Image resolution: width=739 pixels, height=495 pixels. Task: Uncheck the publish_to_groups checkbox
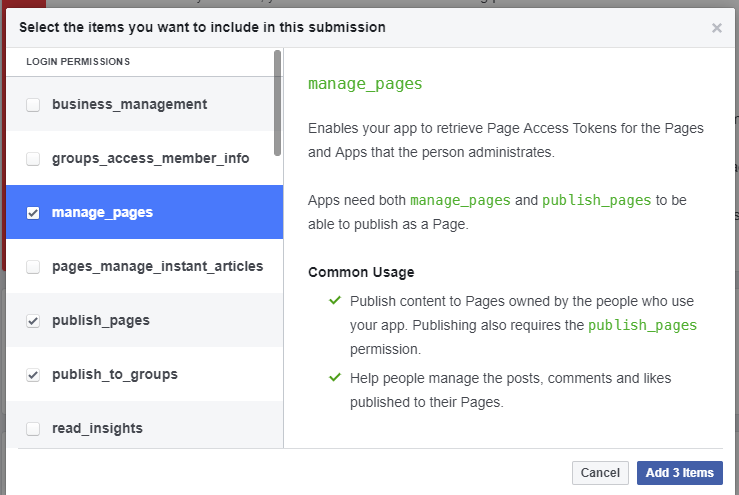(33, 375)
